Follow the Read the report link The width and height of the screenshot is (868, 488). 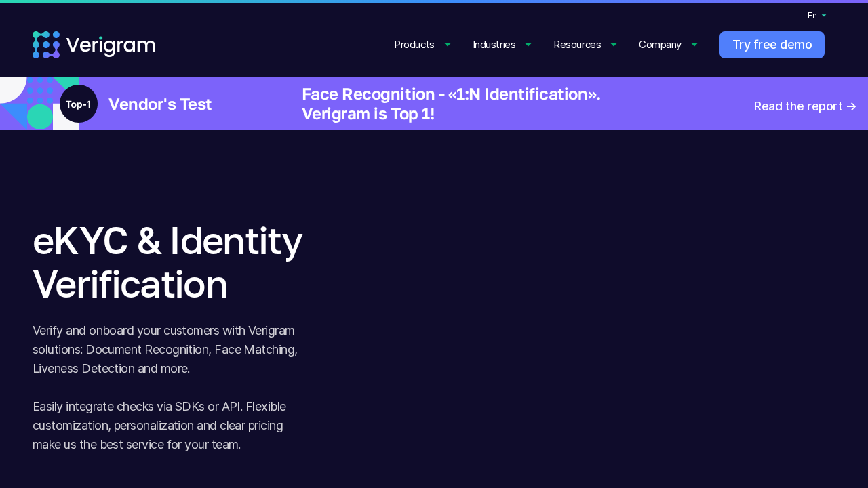point(798,106)
